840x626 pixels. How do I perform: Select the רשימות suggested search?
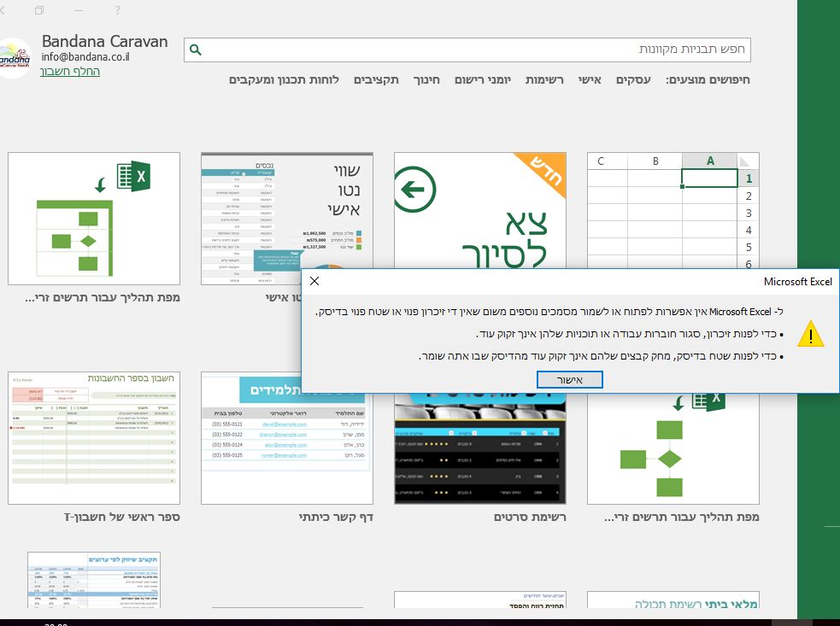544,79
